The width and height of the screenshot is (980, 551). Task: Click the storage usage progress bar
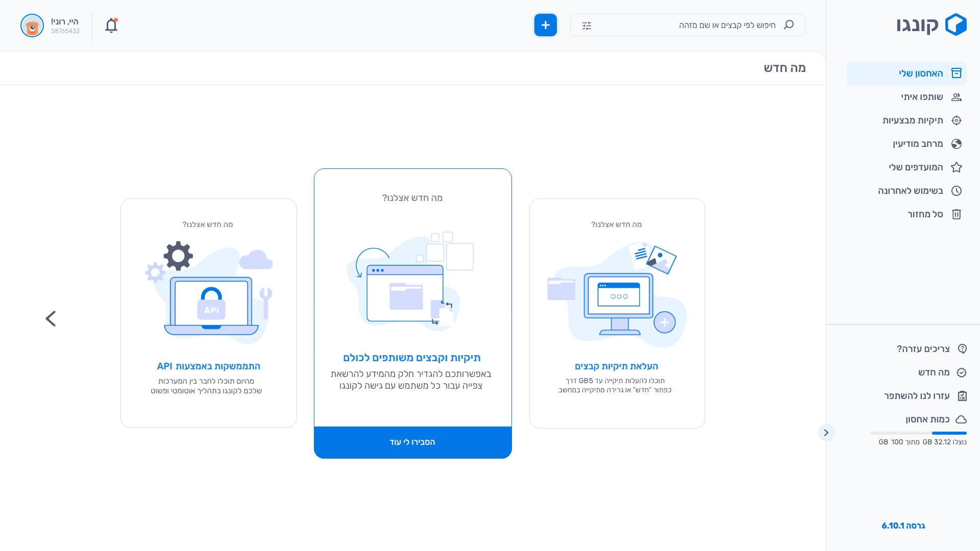(918, 433)
